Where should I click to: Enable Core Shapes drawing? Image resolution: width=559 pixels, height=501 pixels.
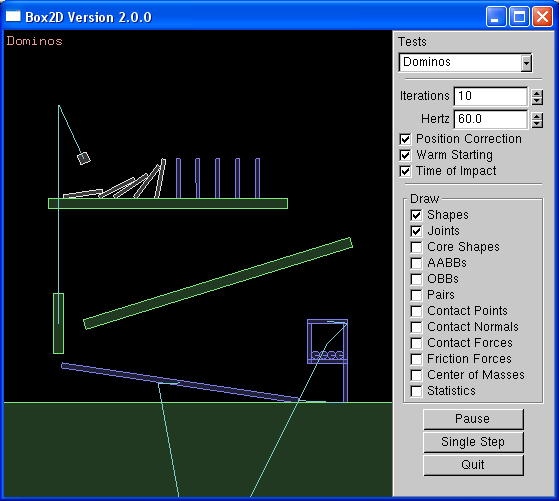click(416, 247)
